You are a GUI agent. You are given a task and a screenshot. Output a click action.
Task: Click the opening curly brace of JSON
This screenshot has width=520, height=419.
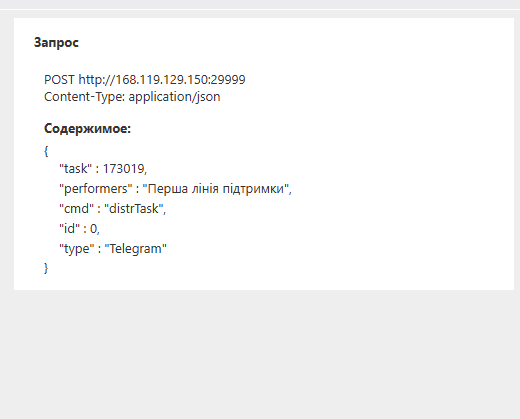point(46,151)
